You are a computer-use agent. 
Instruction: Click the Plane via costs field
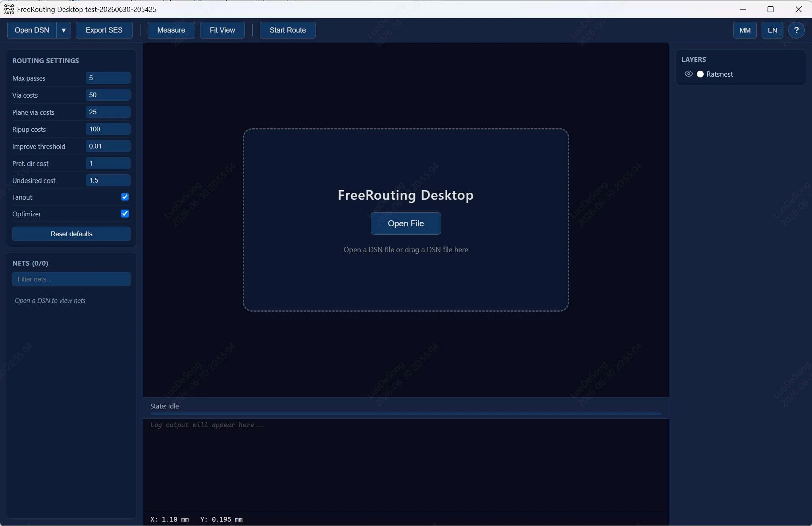tap(108, 112)
